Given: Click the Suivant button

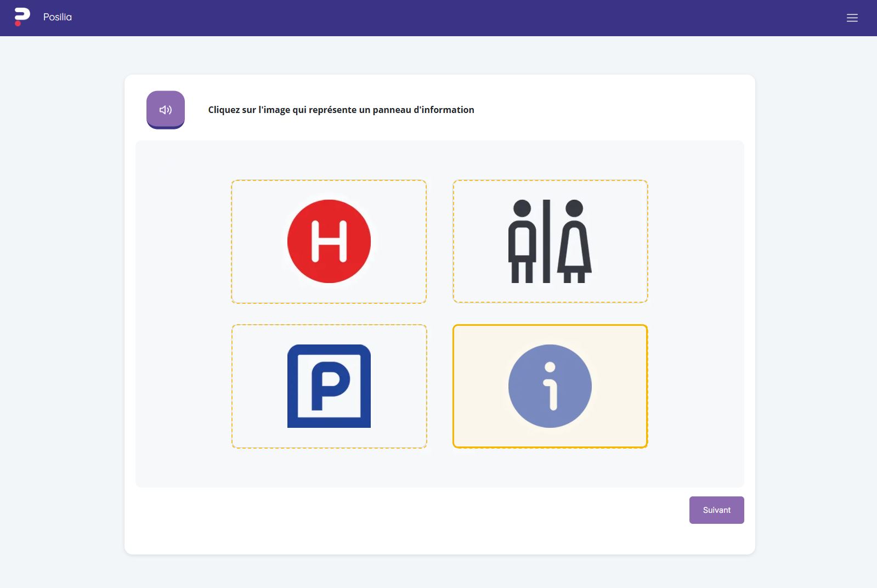Looking at the screenshot, I should 716,510.
